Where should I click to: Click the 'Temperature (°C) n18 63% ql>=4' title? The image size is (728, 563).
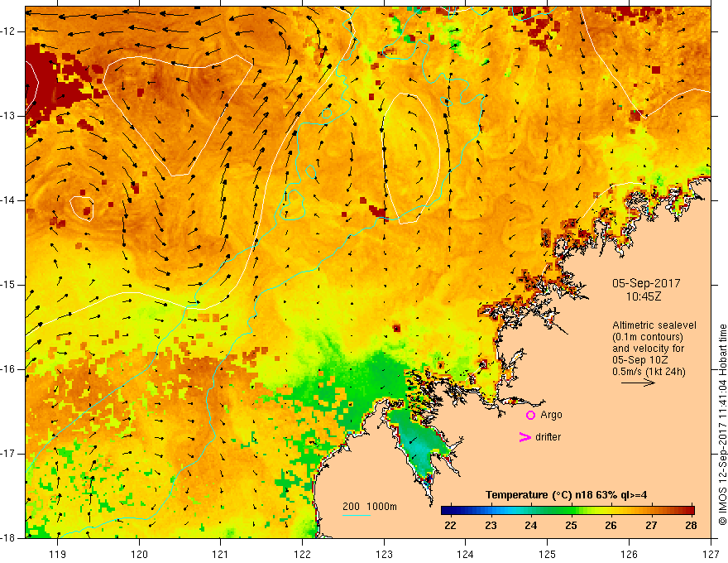coord(567,495)
